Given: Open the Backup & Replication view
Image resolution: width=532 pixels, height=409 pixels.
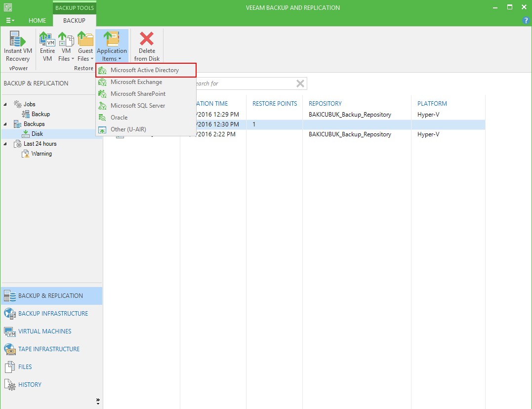Looking at the screenshot, I should pyautogui.click(x=51, y=295).
